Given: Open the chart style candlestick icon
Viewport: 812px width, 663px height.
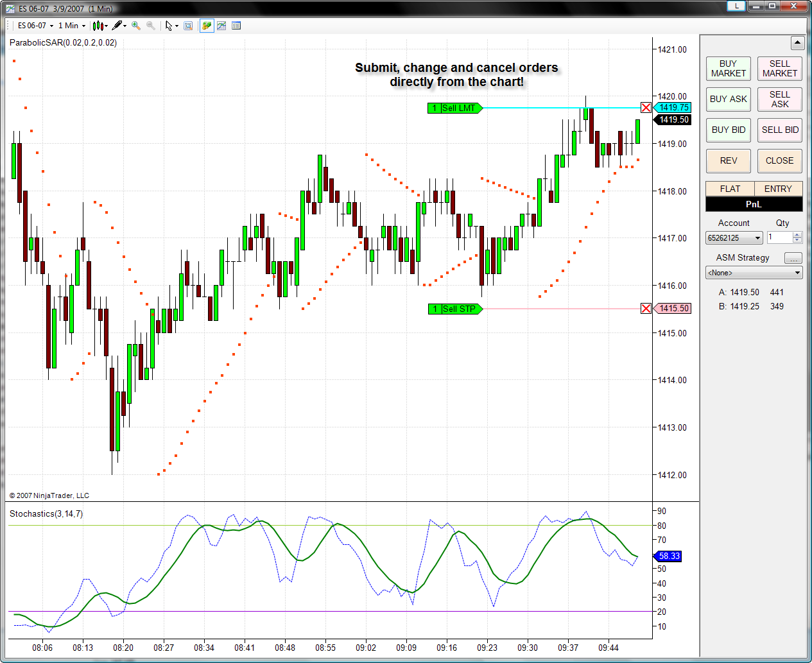Looking at the screenshot, I should point(98,26).
